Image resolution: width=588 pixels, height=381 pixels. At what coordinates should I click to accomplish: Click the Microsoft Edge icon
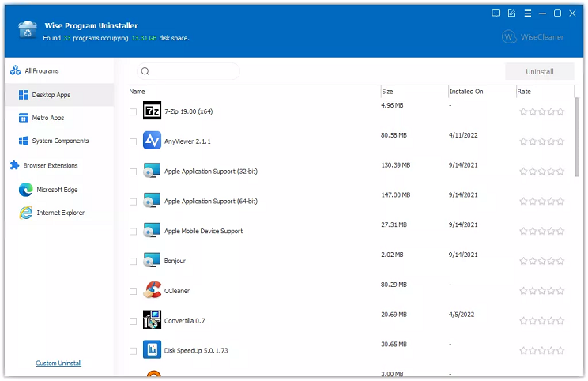coord(26,190)
